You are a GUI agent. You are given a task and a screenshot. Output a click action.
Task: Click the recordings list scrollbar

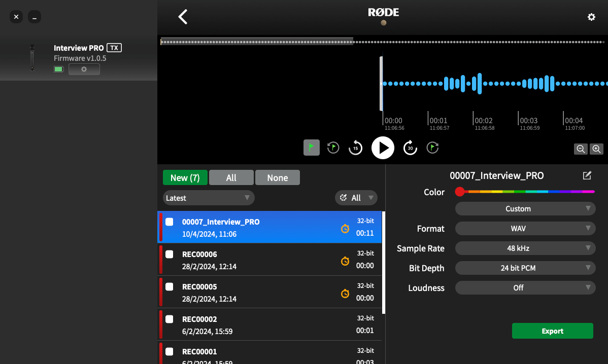pyautogui.click(x=384, y=263)
